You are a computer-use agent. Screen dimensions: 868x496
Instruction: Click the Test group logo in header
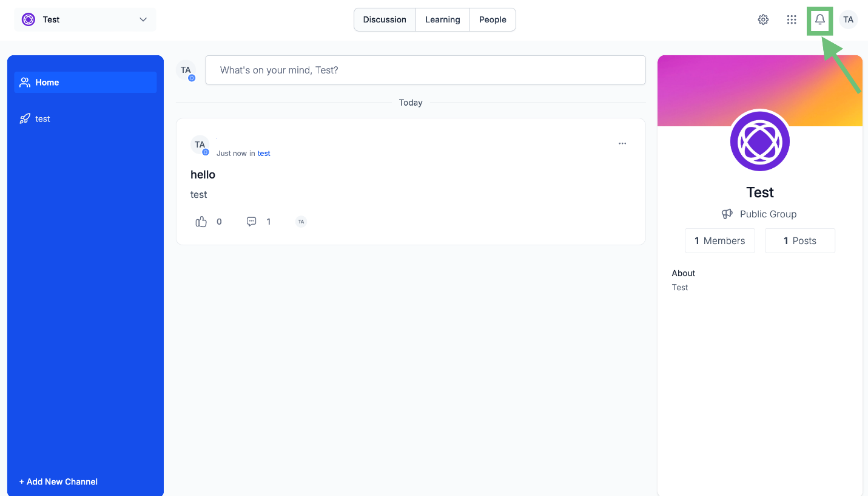coord(29,19)
